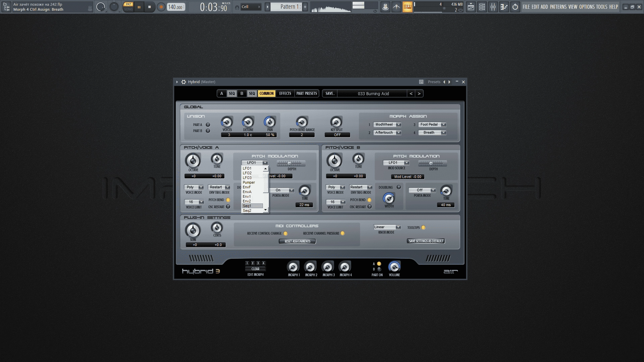Click the '<' previous patch button
644x362 pixels.
pos(411,94)
